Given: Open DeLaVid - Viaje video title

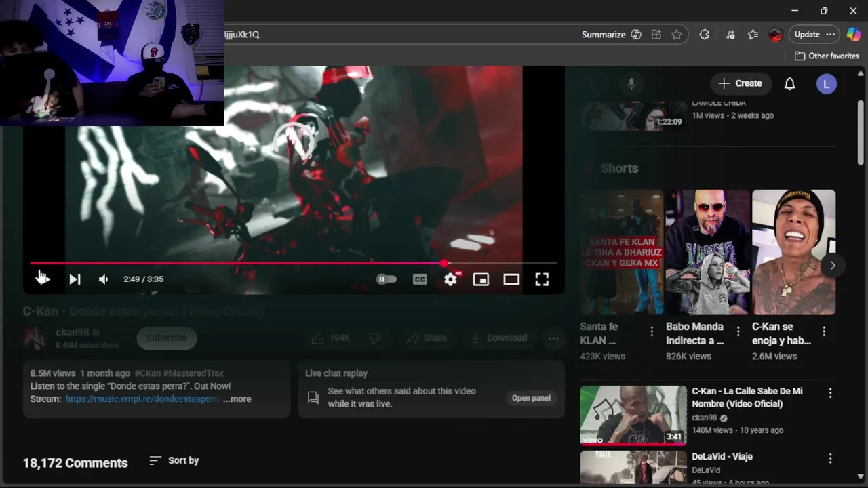Looking at the screenshot, I should coord(722,457).
